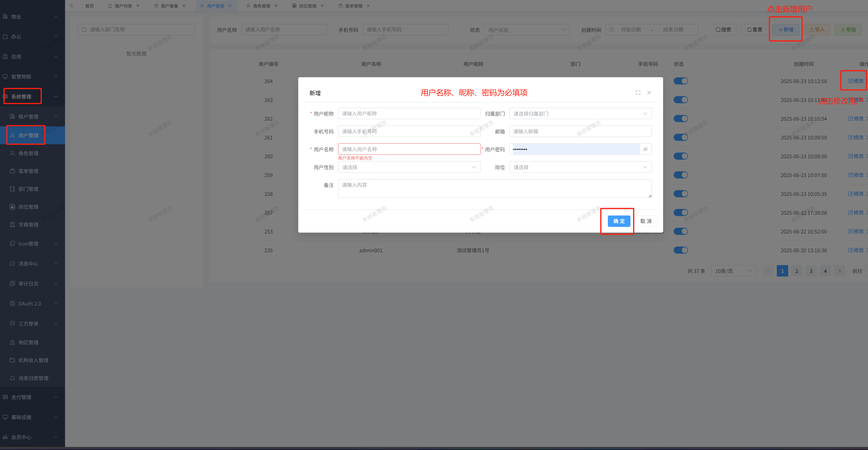The width and height of the screenshot is (868, 450).
Task: Open the 岗位 dropdown
Action: [580, 167]
